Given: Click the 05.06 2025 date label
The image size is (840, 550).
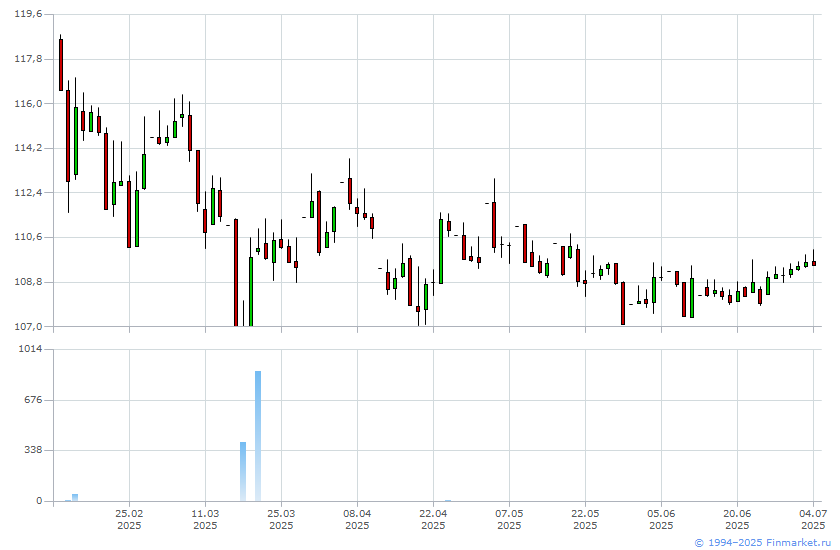Looking at the screenshot, I should coord(661,519).
